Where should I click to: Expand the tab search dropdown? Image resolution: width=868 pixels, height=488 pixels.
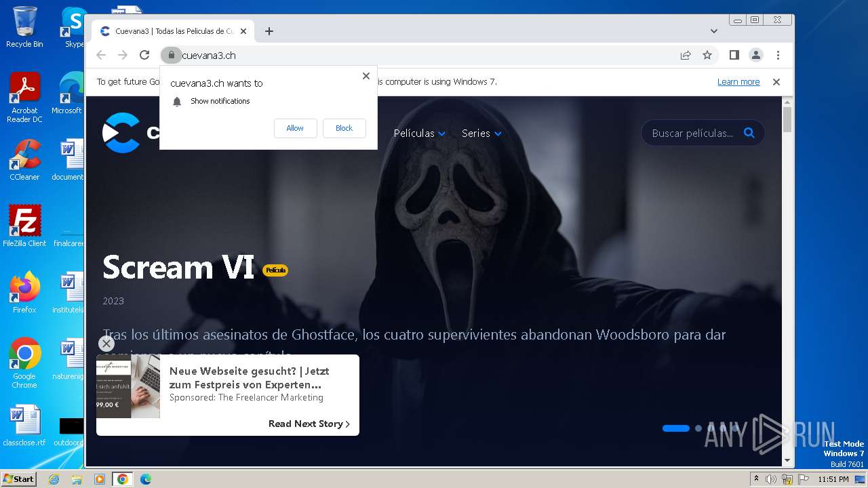pyautogui.click(x=713, y=31)
